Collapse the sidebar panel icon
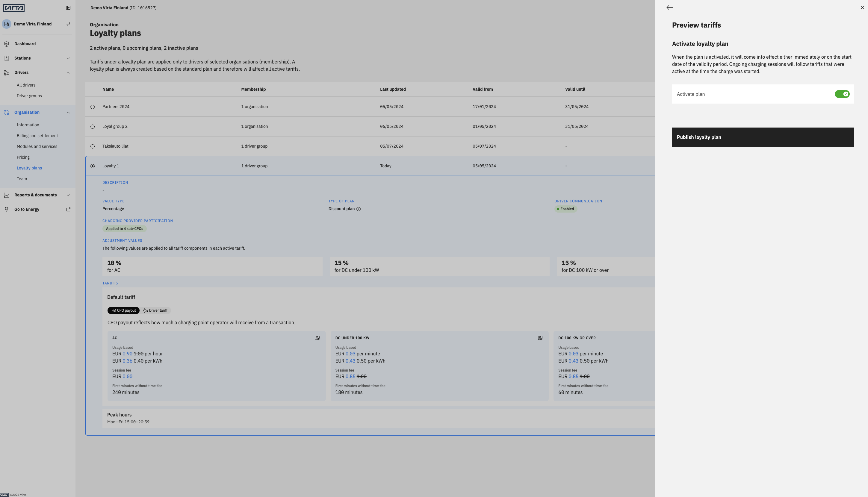The image size is (868, 497). click(x=68, y=8)
